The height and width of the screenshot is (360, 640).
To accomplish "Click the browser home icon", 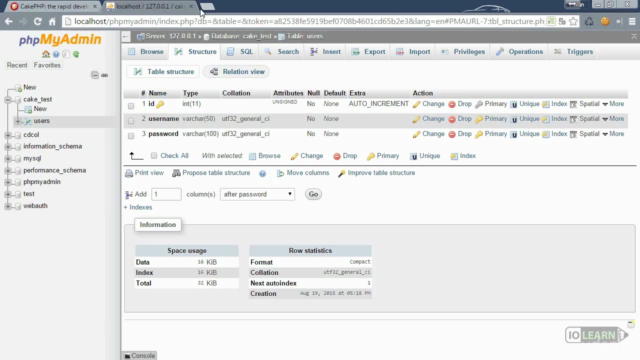I will 52,21.
